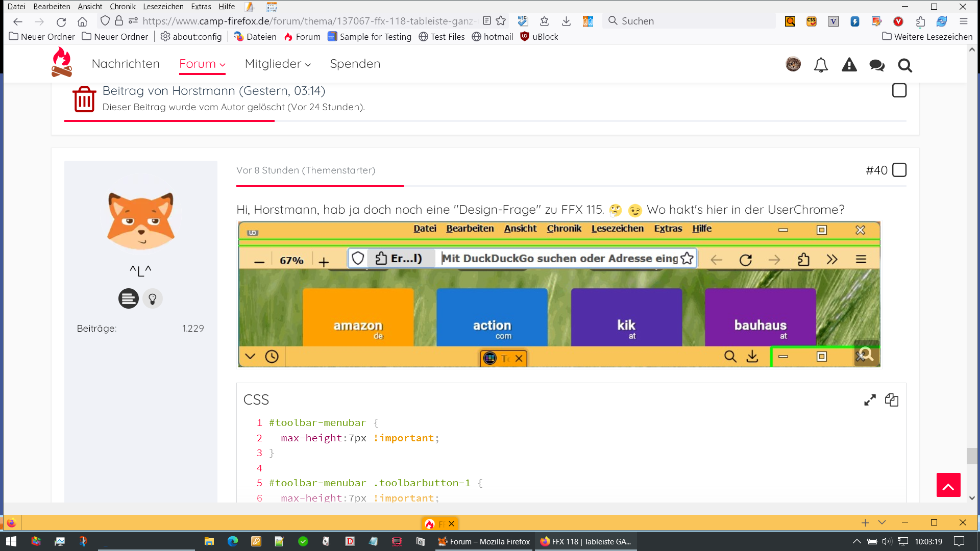Click the uBlock bookmark icon

(x=525, y=37)
